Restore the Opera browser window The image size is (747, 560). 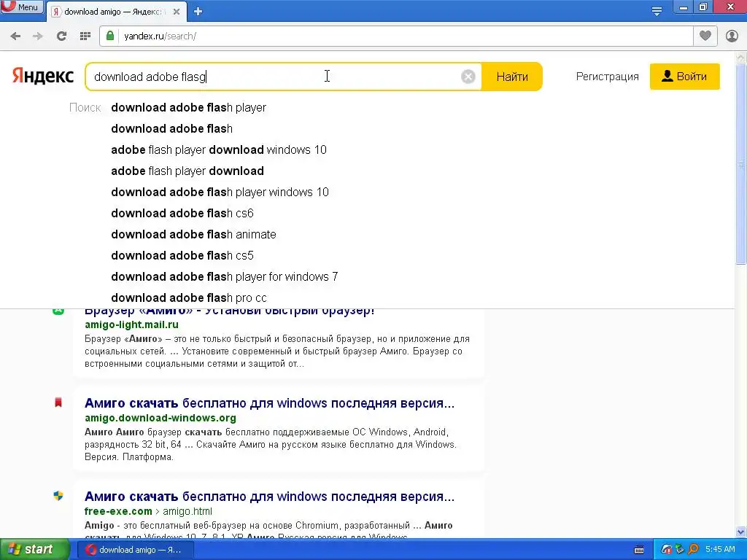click(703, 7)
